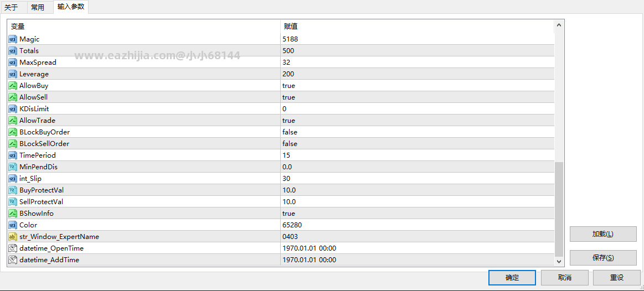Click the datetime icon next to datetime_AddTime
The image size is (644, 291).
click(13, 260)
